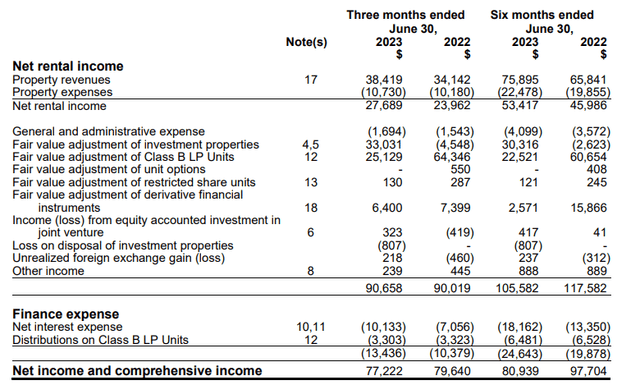This screenshot has height=385, width=640.
Task: Select the 'Net rental income' bold heading
Action: pos(68,66)
